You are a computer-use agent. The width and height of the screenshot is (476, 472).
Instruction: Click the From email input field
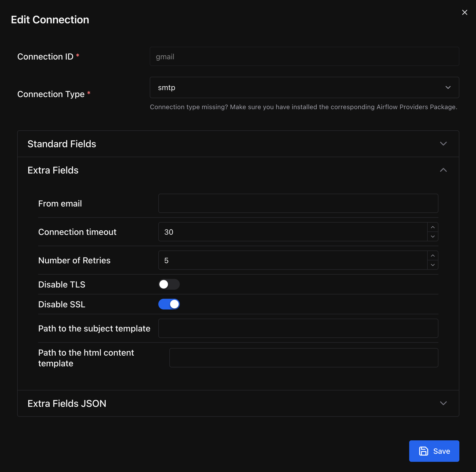point(298,203)
